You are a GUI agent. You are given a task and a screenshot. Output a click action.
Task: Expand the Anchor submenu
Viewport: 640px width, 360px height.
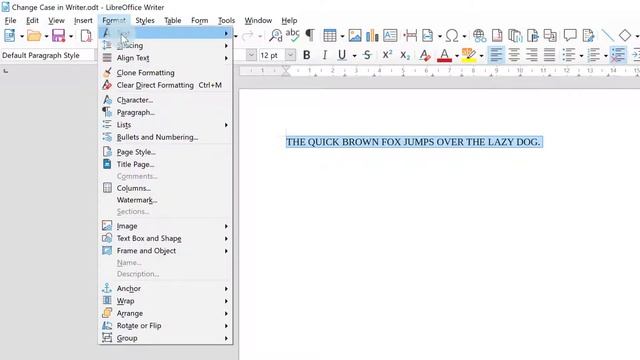(166, 289)
